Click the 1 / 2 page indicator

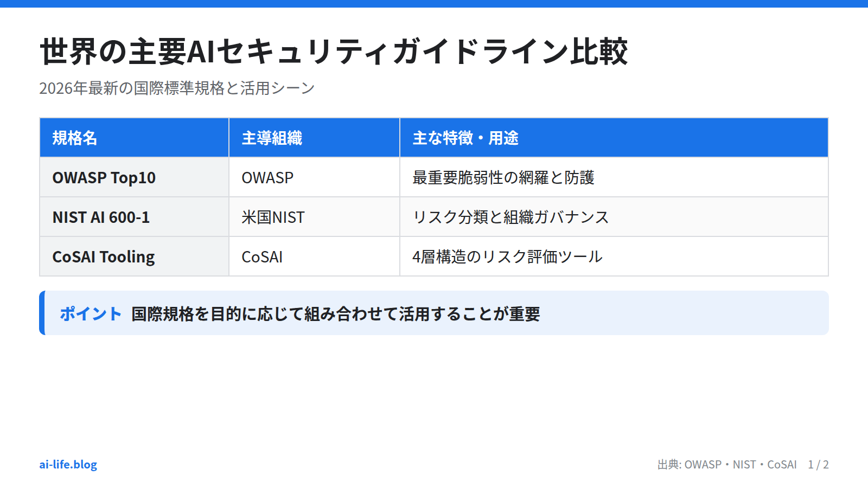coord(818,465)
